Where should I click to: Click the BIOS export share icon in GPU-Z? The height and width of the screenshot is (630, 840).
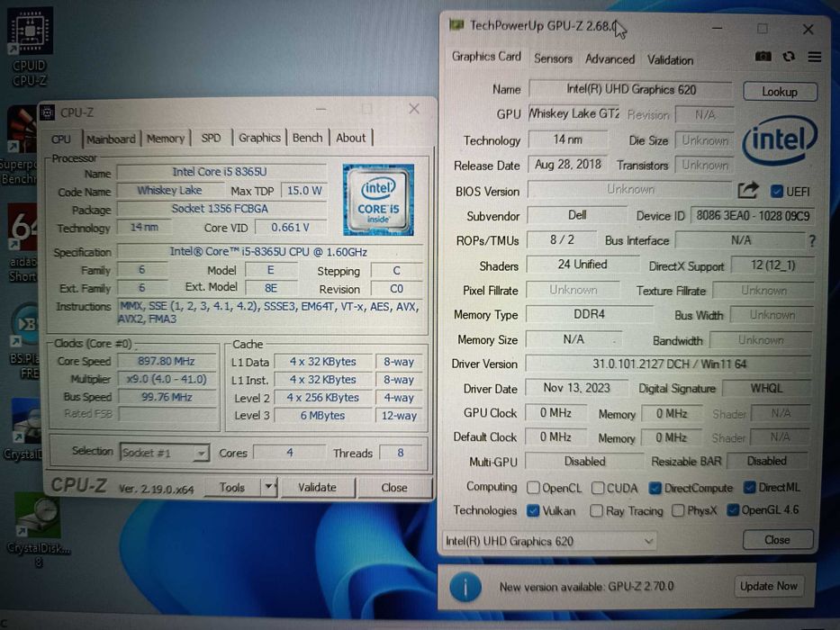748,190
